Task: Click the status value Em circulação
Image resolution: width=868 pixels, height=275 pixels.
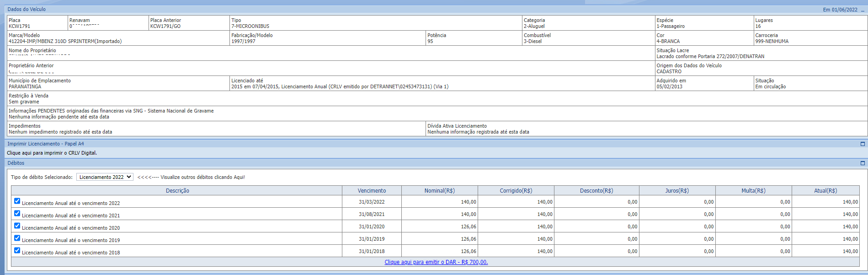Action: 771,86
